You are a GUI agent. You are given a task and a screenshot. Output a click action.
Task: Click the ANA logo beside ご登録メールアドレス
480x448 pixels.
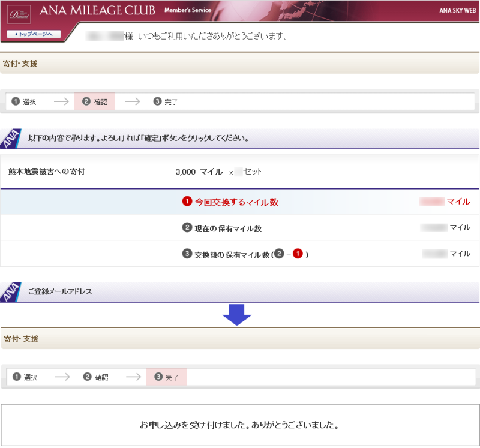click(x=11, y=292)
